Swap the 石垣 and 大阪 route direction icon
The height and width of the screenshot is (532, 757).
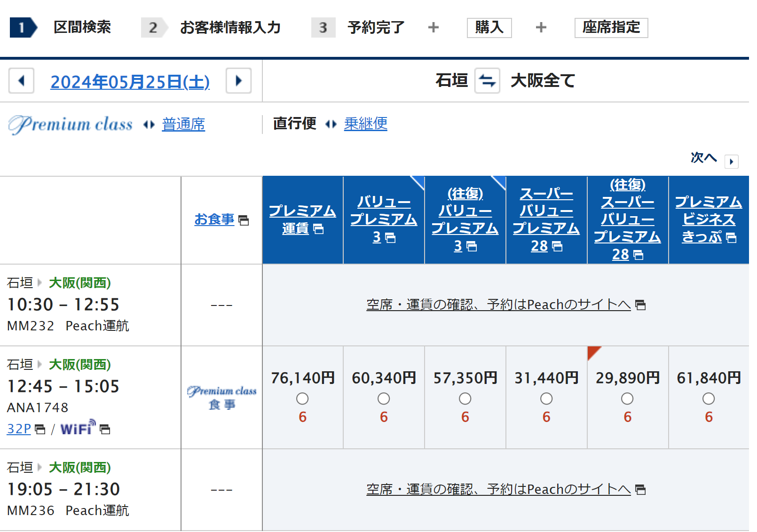[487, 81]
